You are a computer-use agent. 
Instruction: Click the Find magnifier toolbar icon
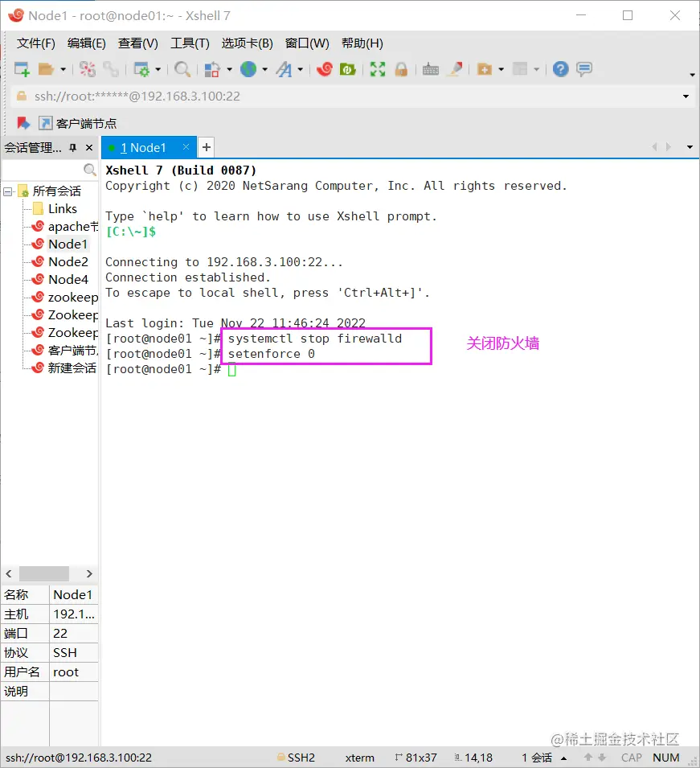[182, 69]
